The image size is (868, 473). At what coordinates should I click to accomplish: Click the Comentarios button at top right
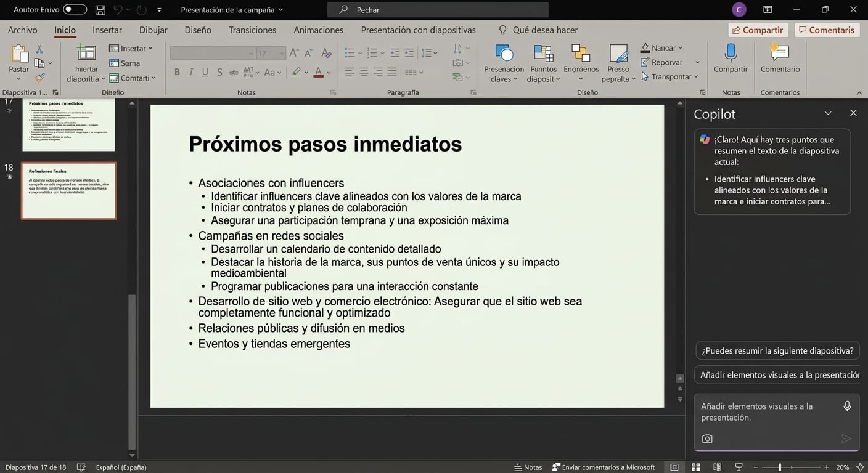point(827,30)
